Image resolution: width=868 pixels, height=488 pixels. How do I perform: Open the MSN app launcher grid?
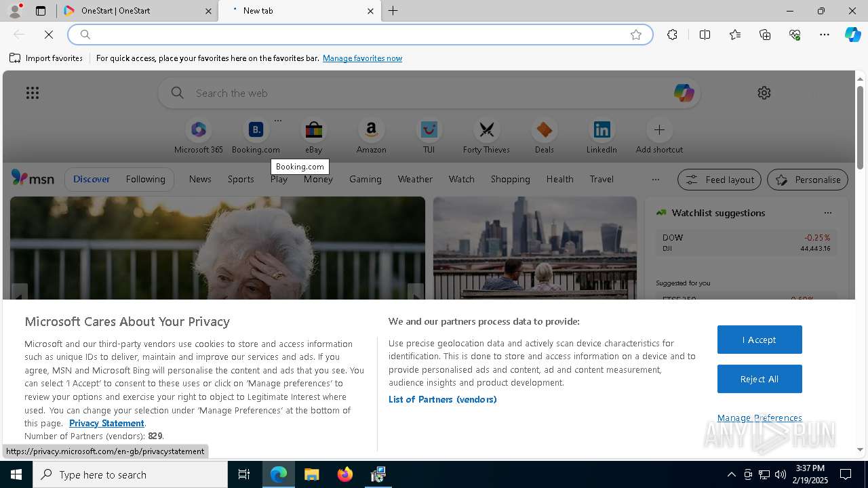point(33,93)
